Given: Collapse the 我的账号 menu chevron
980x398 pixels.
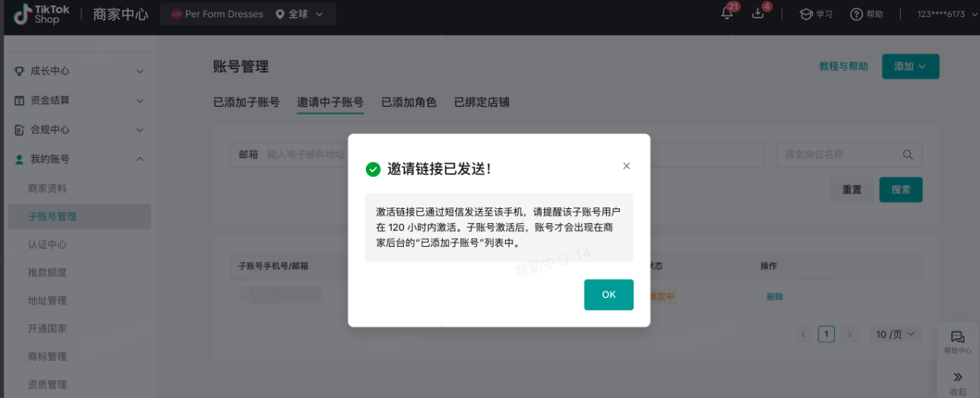Looking at the screenshot, I should (139, 159).
